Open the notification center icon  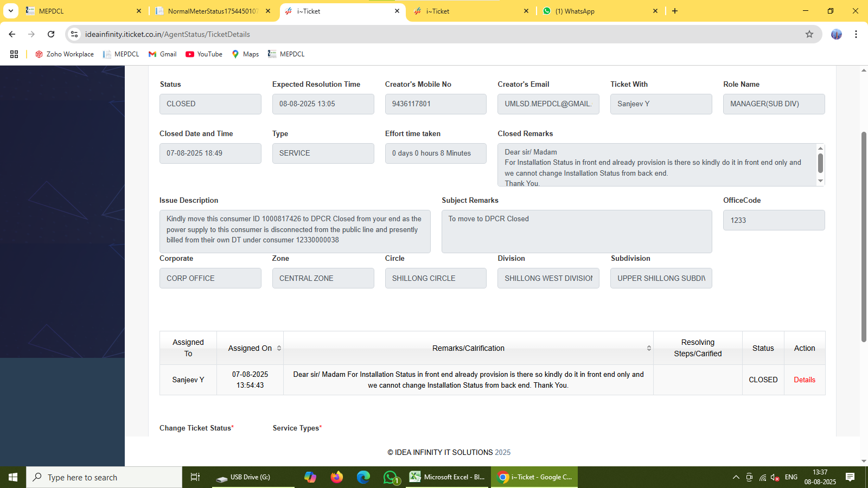click(x=850, y=477)
